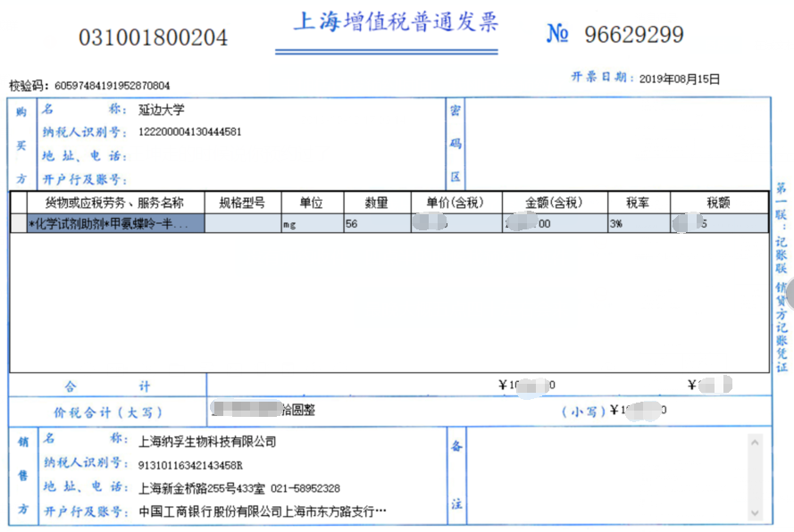Click the tax rate cell showing 3%
794x532 pixels.
[x=638, y=224]
